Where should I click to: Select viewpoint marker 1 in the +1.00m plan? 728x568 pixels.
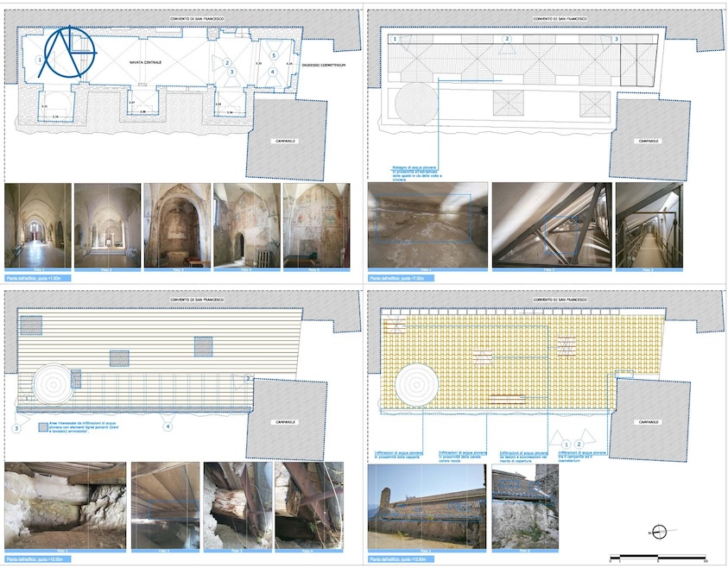40,59
